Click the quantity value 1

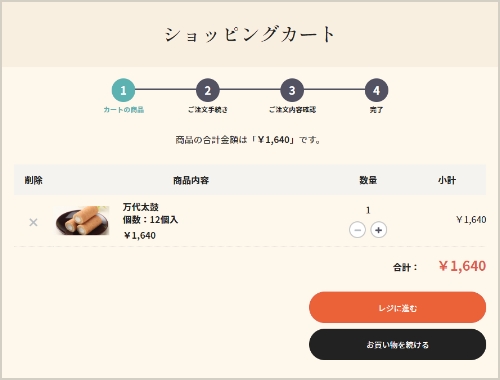coord(368,210)
